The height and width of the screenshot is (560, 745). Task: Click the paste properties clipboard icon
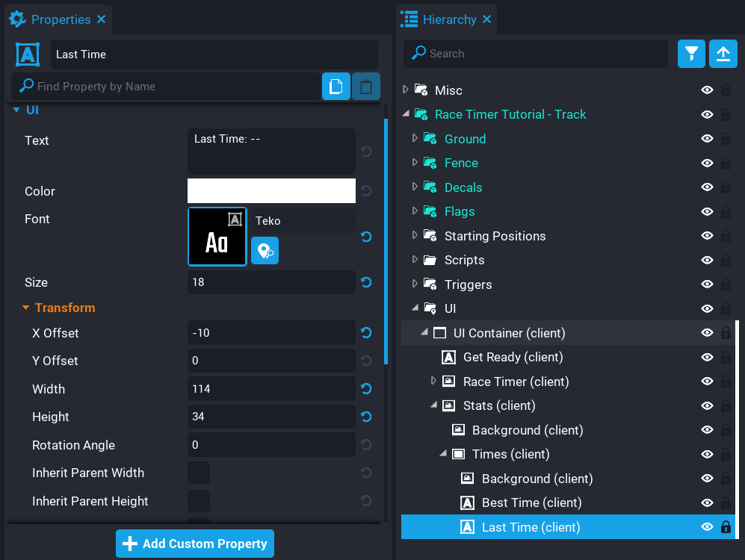[366, 87]
